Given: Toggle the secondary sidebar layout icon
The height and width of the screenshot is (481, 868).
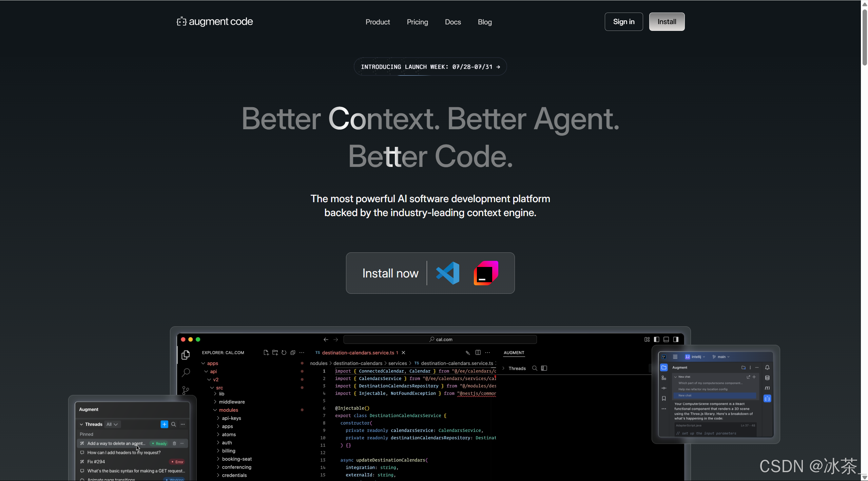Looking at the screenshot, I should [x=676, y=340].
